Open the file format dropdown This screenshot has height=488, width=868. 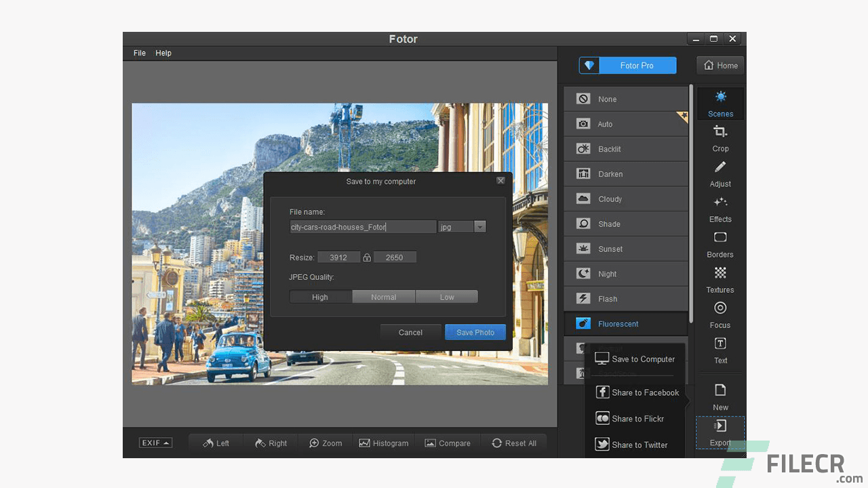pos(479,226)
